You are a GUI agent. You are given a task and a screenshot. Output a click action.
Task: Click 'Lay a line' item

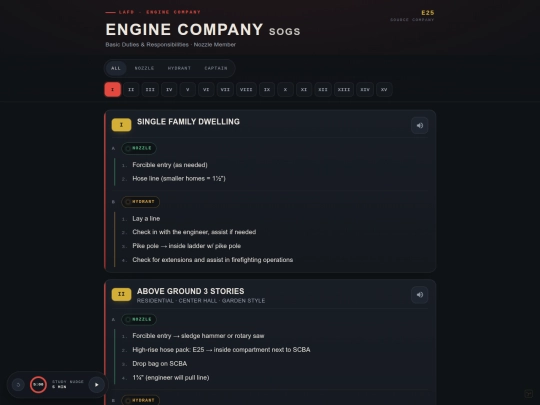146,219
